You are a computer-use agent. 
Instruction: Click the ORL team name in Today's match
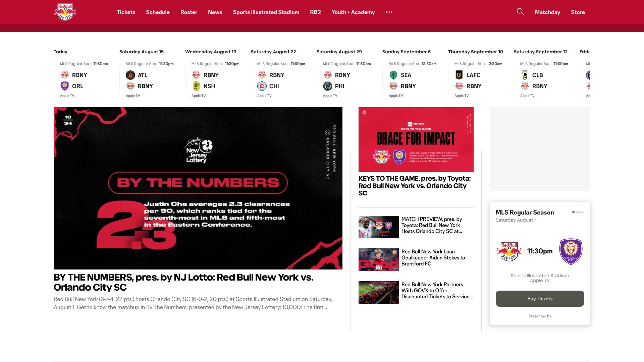pos(77,86)
